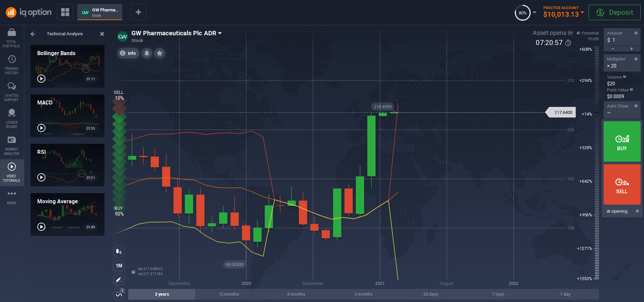
Task: Open the Auto Close settings
Action: [622, 110]
